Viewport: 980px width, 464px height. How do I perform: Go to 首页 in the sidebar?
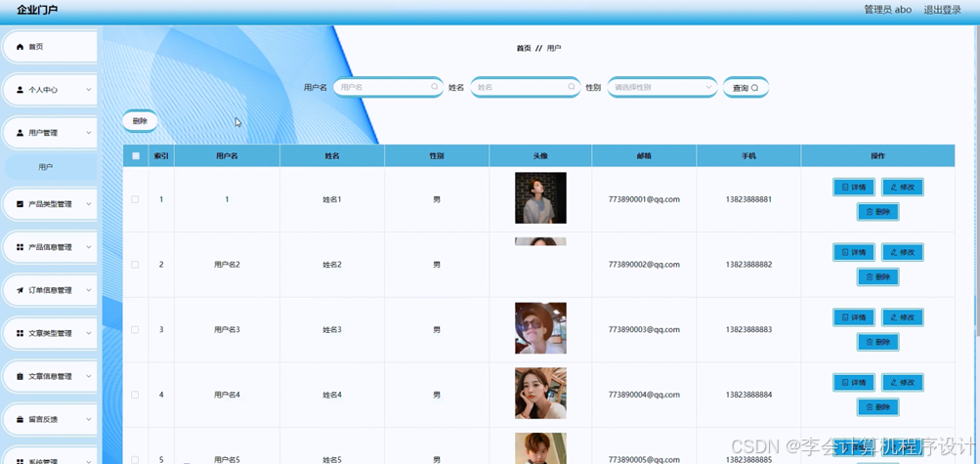tap(50, 47)
